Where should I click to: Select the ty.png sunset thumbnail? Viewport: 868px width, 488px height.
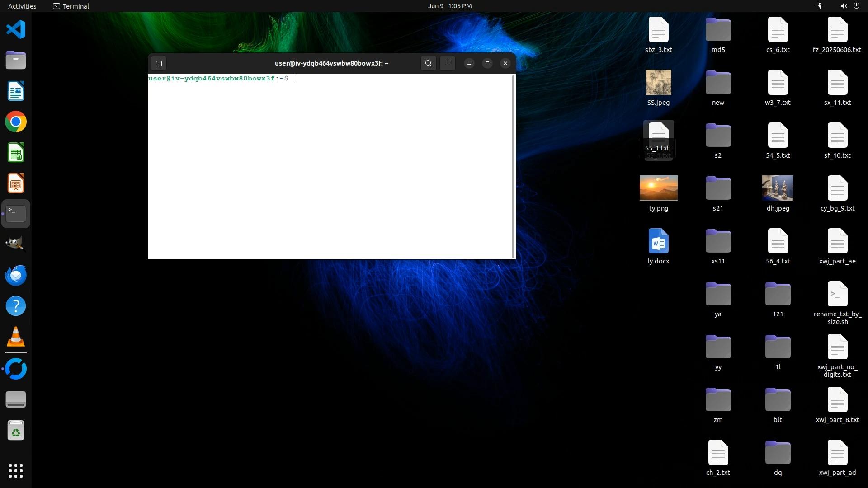(658, 188)
